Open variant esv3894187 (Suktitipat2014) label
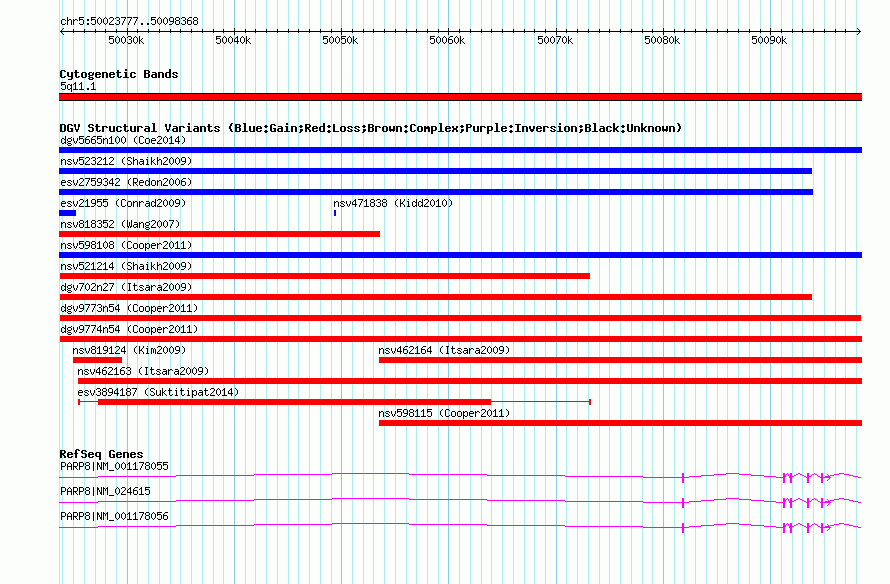 click(158, 392)
